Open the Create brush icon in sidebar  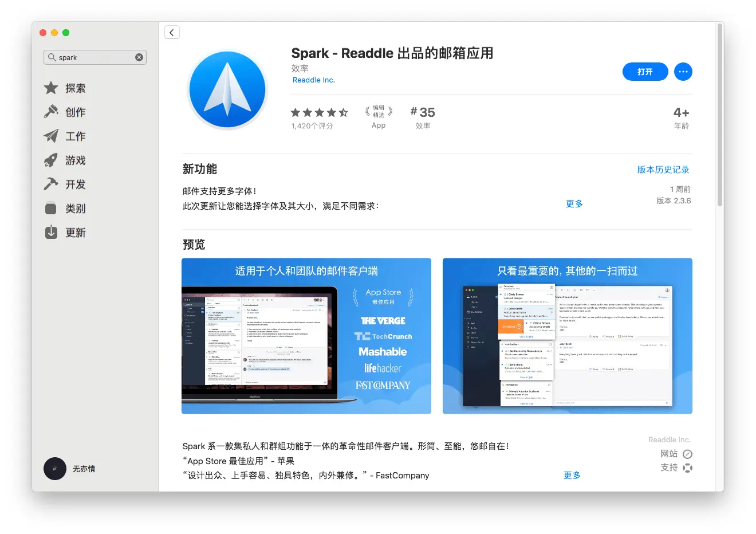tap(52, 112)
